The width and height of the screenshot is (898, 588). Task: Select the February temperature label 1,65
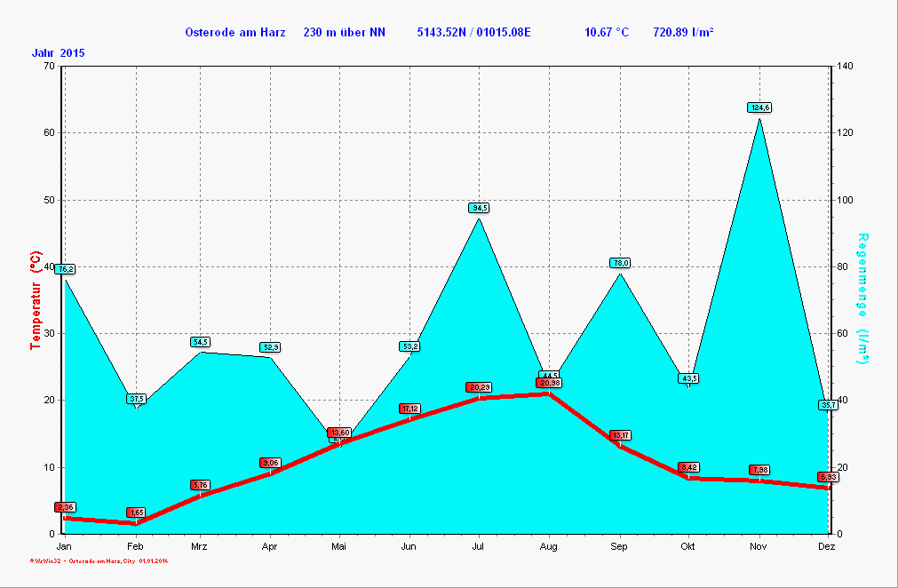pos(136,513)
